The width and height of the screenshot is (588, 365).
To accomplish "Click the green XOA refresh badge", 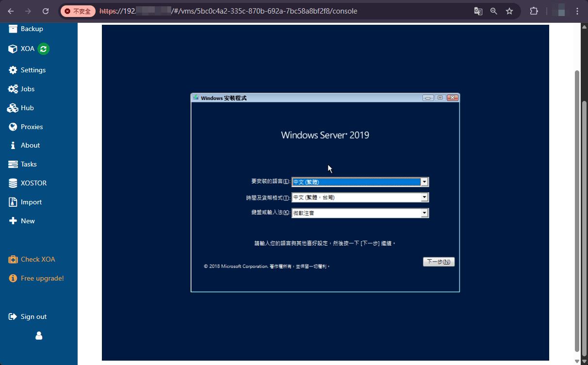I will (44, 49).
